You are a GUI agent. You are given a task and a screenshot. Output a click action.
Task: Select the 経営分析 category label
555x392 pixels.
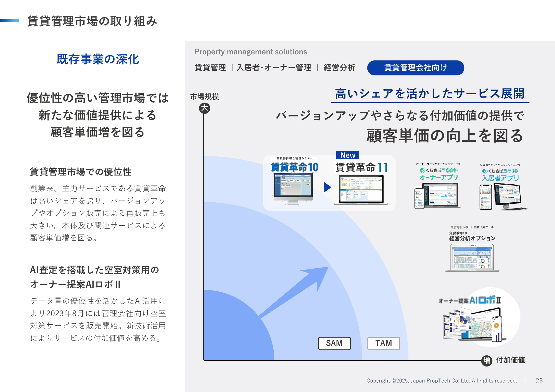pyautogui.click(x=339, y=68)
